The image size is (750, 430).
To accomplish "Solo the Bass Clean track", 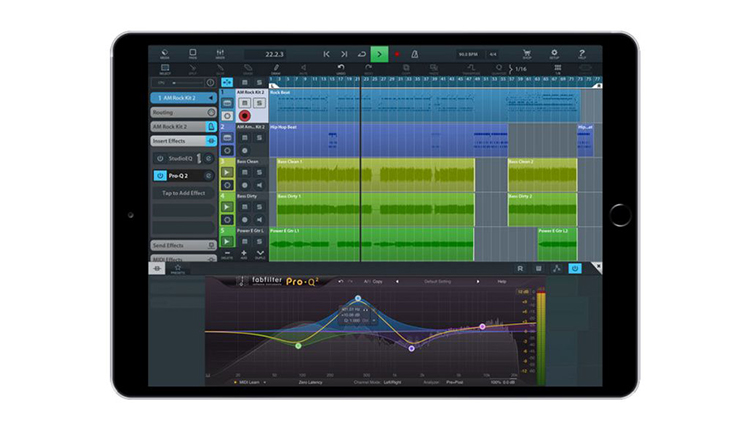I will point(259,172).
